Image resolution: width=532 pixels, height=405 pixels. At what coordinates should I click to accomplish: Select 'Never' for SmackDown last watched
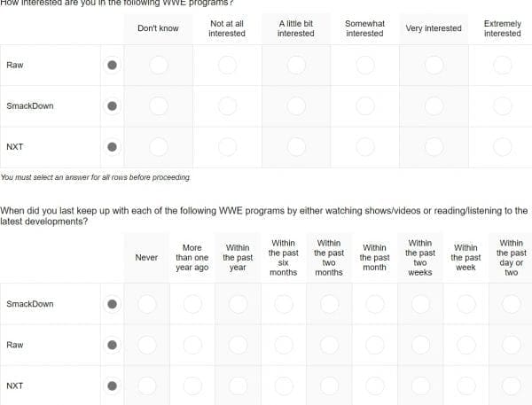click(146, 304)
